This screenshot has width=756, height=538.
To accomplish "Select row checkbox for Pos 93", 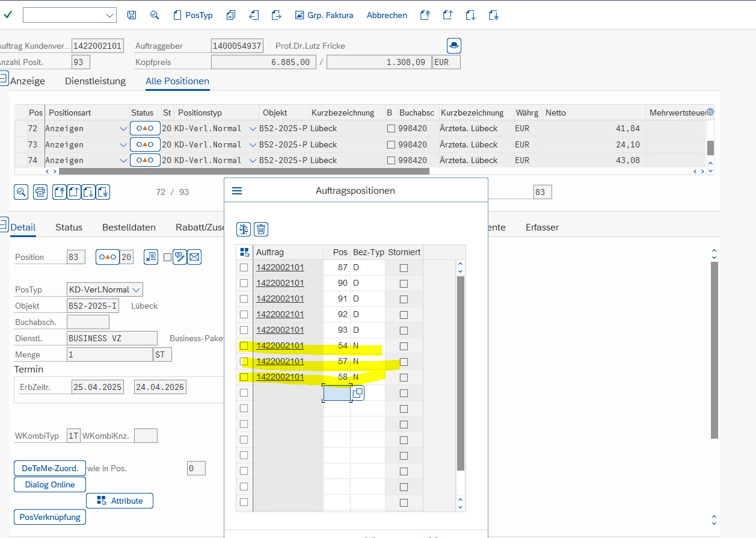I will (x=244, y=330).
